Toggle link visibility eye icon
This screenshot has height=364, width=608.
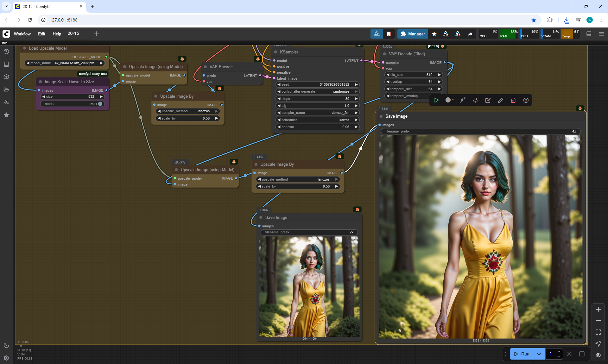click(x=598, y=355)
